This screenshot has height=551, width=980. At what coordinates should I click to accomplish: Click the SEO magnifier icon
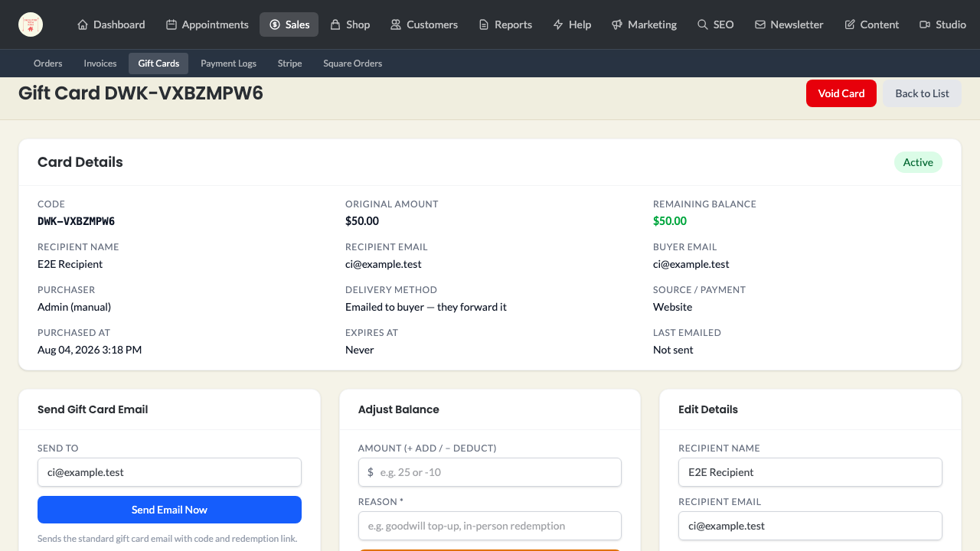point(702,24)
